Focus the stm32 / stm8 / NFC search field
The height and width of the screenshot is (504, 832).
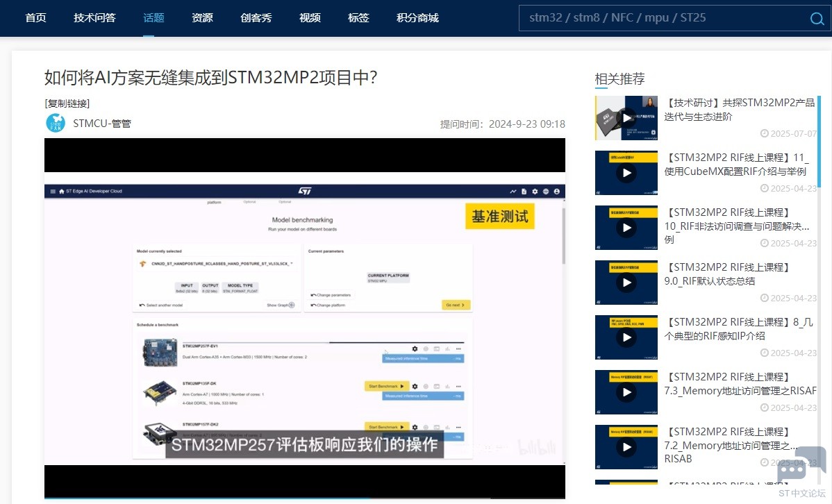pos(663,18)
